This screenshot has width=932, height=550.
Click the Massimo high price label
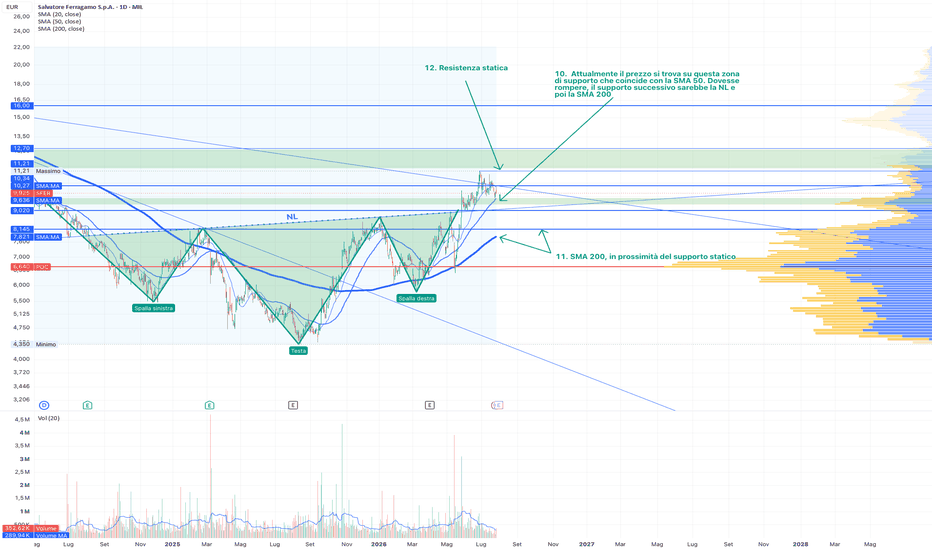click(x=37, y=171)
